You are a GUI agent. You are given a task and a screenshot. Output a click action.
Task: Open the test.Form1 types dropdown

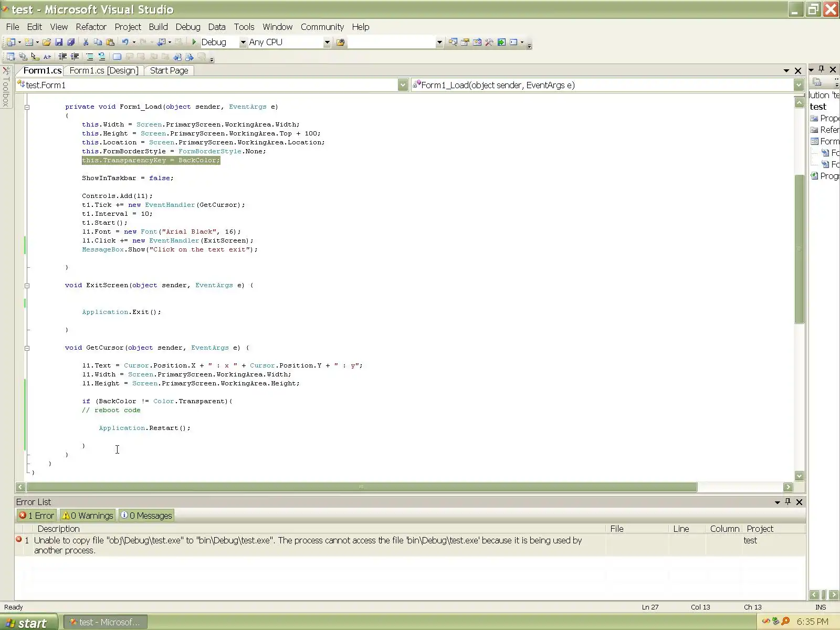(x=403, y=85)
